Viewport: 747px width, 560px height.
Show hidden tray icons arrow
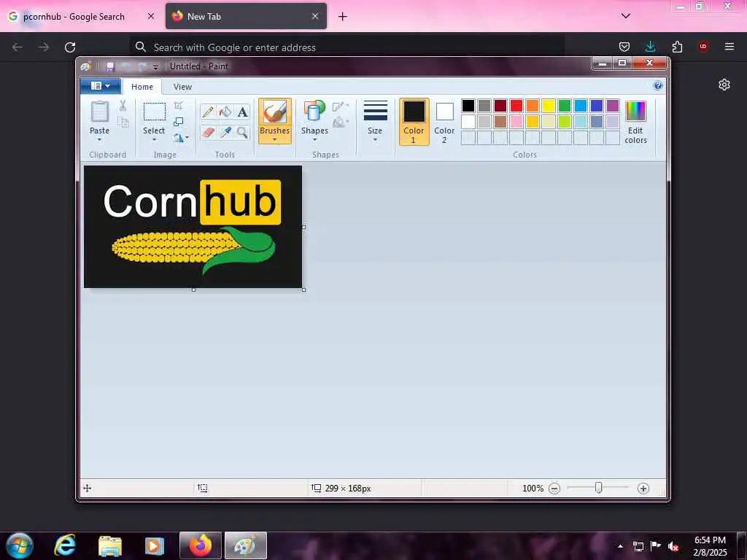[620, 546]
